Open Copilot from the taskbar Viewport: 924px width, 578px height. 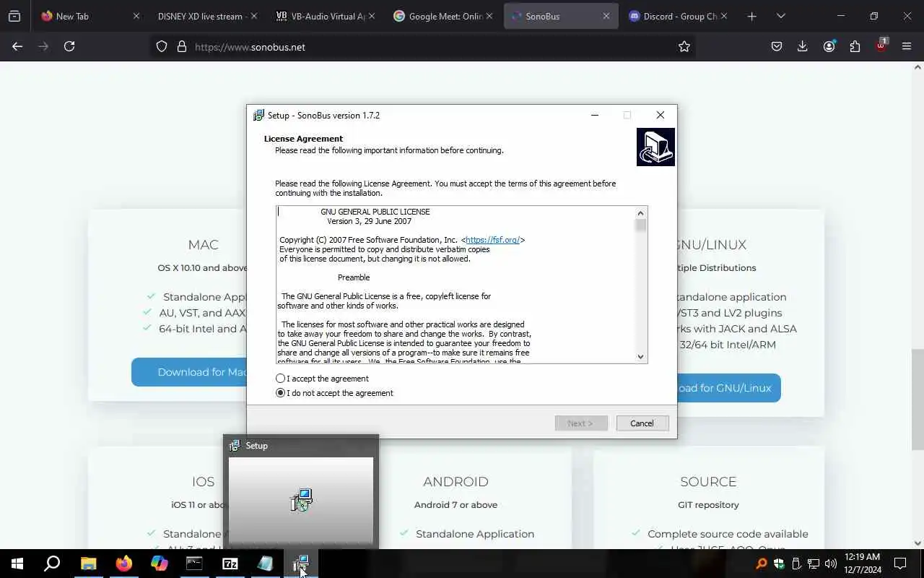159,564
